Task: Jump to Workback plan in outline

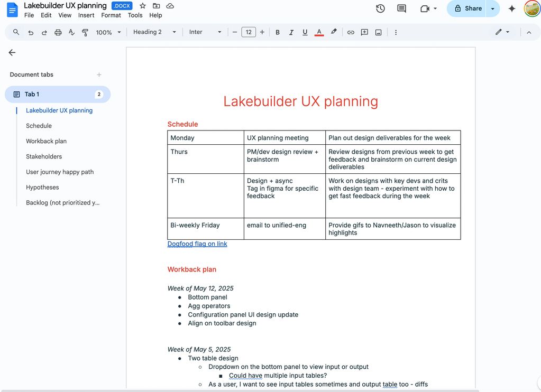Action: tap(46, 141)
